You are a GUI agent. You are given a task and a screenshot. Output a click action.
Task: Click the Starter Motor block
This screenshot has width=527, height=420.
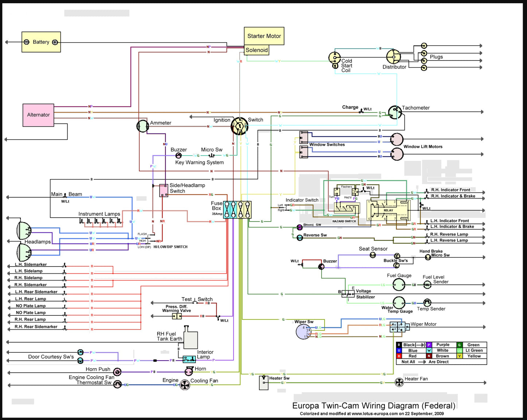(264, 36)
